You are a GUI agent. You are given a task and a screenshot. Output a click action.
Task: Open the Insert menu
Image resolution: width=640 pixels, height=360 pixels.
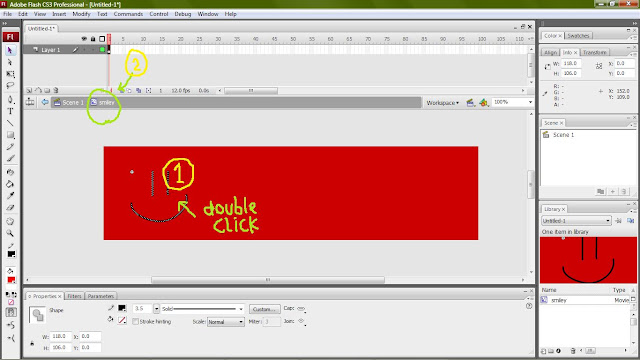(59, 14)
